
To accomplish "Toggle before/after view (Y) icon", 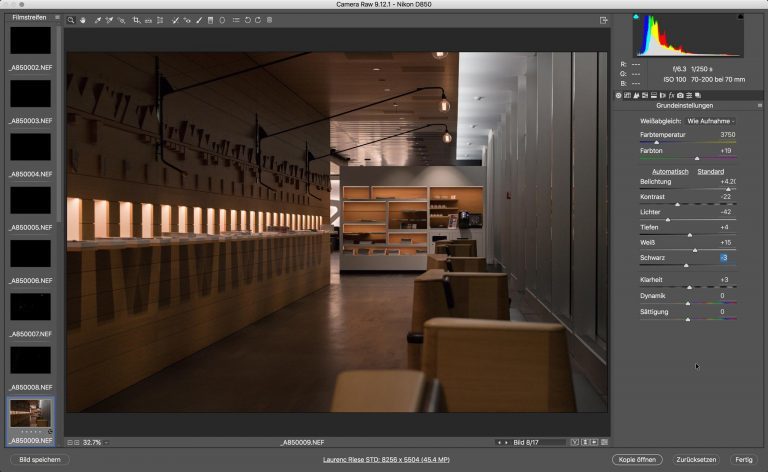I will (575, 442).
